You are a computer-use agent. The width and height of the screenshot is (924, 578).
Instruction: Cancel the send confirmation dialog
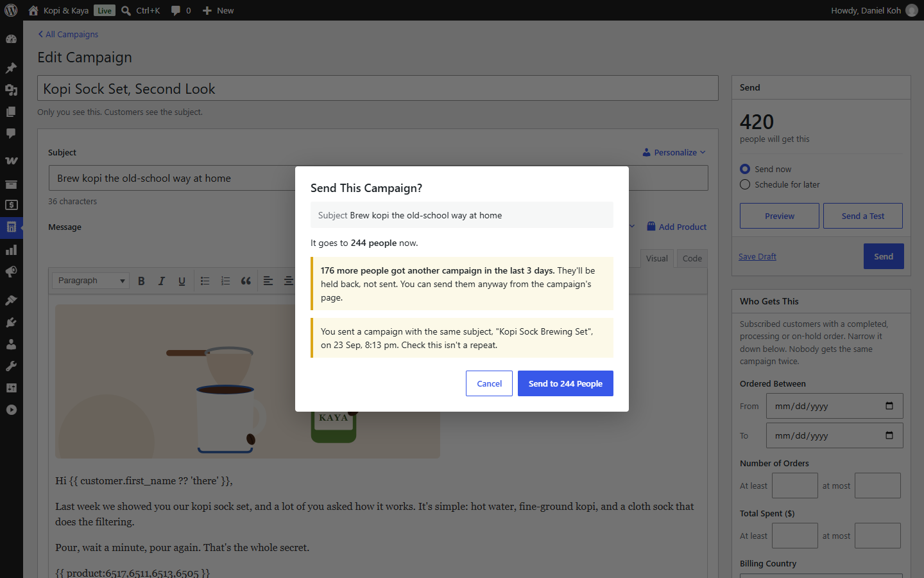click(x=489, y=383)
